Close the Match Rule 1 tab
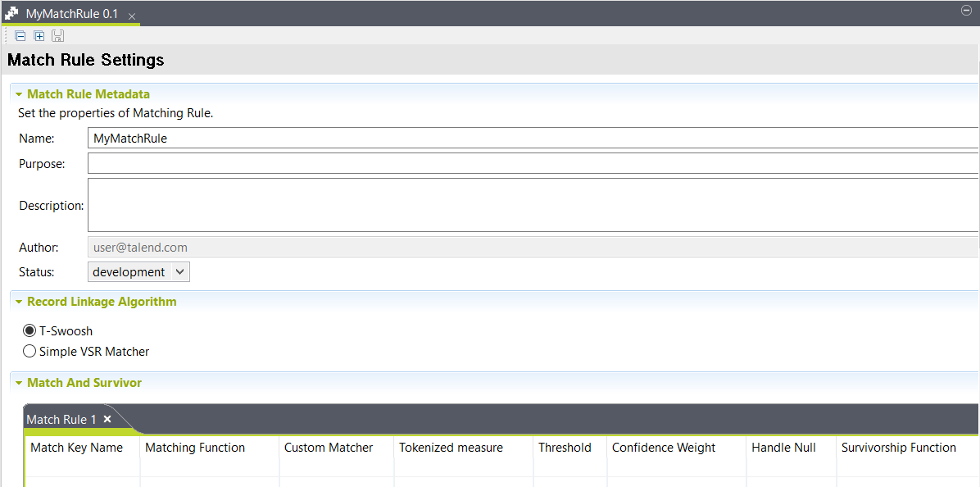 click(107, 419)
